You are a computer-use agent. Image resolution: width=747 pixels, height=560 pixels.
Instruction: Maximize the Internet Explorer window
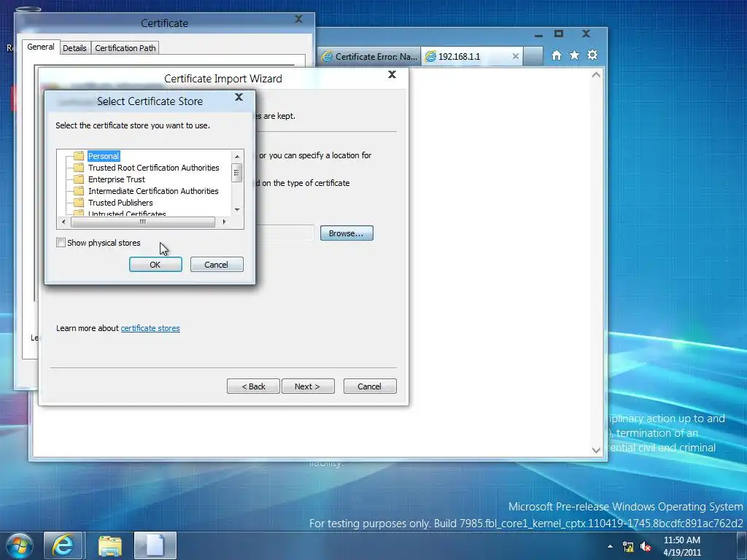click(x=559, y=34)
